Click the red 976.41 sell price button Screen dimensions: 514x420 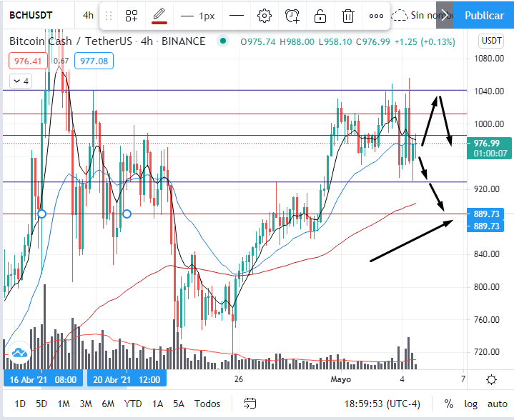[x=28, y=61]
